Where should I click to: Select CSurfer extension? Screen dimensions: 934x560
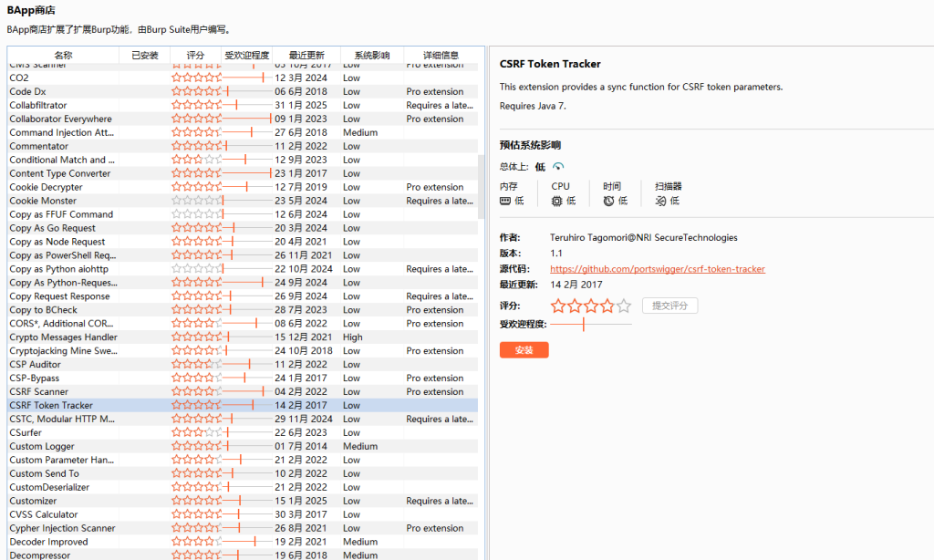[243, 433]
